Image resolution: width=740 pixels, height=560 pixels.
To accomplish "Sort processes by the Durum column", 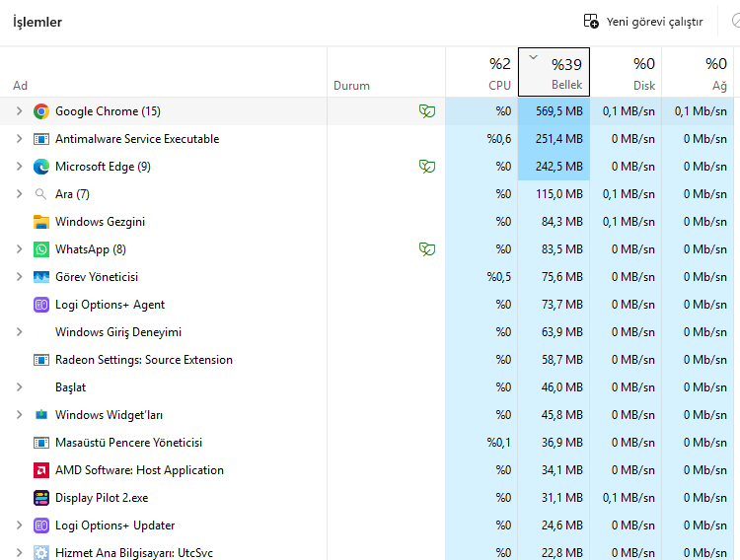I will point(386,72).
